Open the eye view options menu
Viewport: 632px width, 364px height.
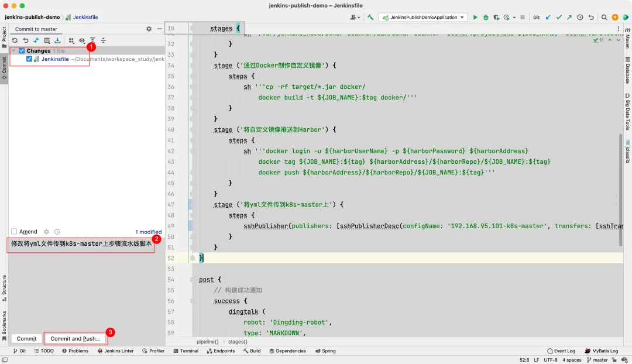82,40
